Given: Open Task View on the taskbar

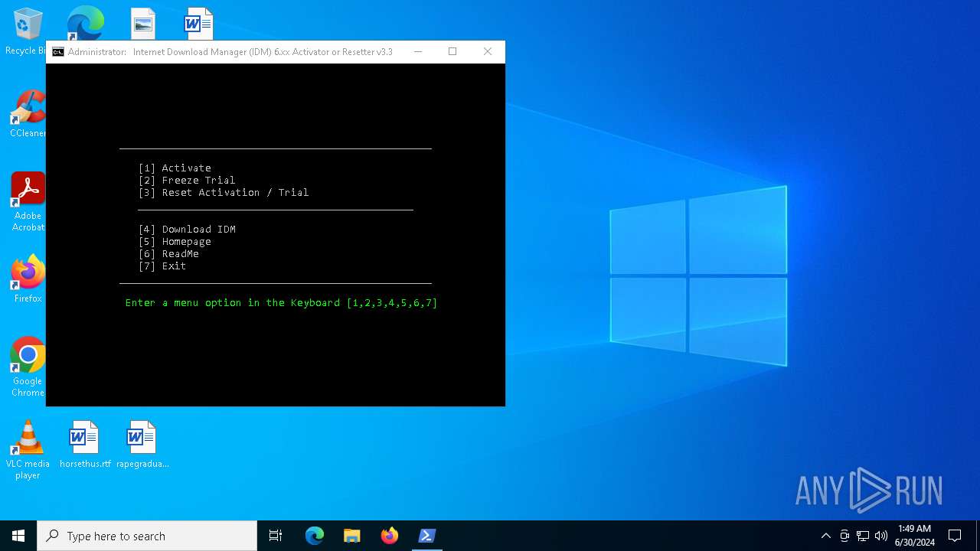Looking at the screenshot, I should coord(276,536).
